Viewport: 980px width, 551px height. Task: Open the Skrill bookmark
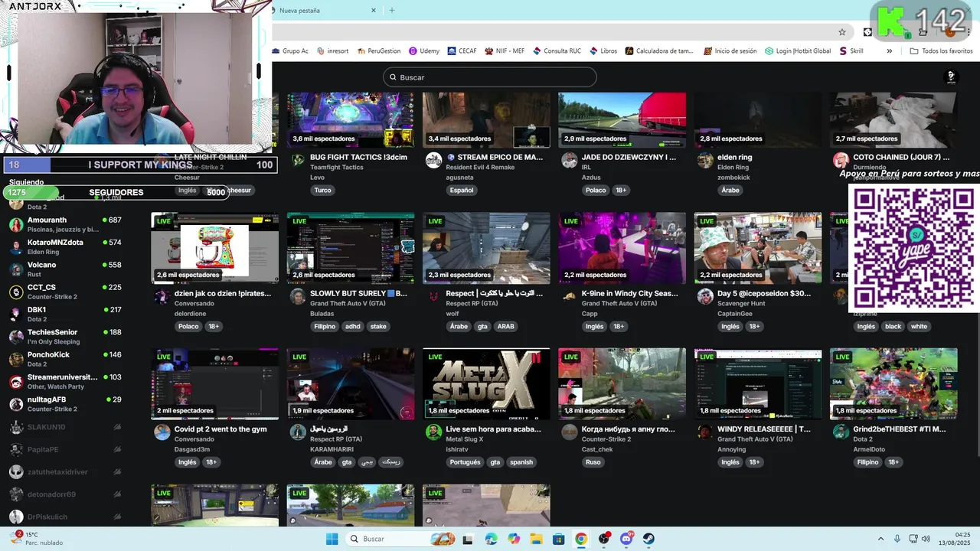pos(851,51)
